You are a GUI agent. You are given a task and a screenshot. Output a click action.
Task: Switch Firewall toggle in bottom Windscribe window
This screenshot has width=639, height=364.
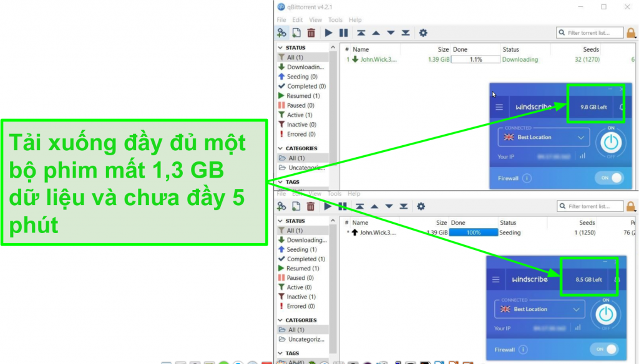point(604,349)
